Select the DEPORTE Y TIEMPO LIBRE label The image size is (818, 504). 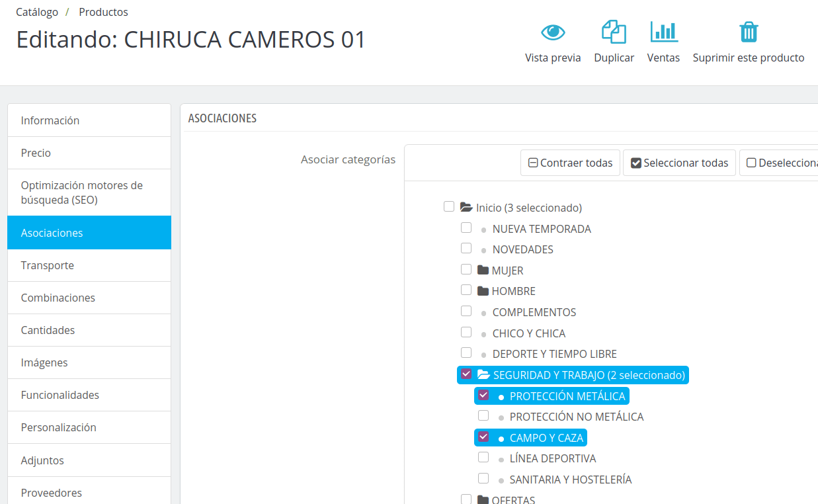tap(555, 354)
